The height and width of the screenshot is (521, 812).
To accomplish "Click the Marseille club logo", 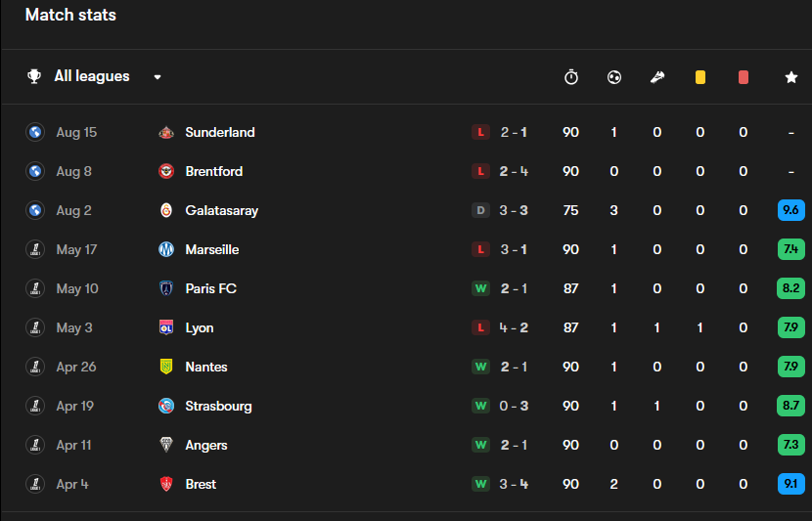I will point(166,249).
